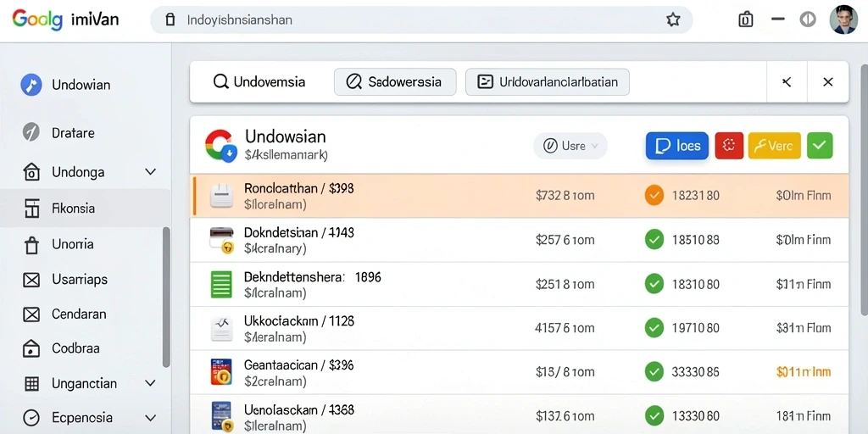
Task: Toggle orange check status for Roncloatthan row
Action: click(654, 195)
